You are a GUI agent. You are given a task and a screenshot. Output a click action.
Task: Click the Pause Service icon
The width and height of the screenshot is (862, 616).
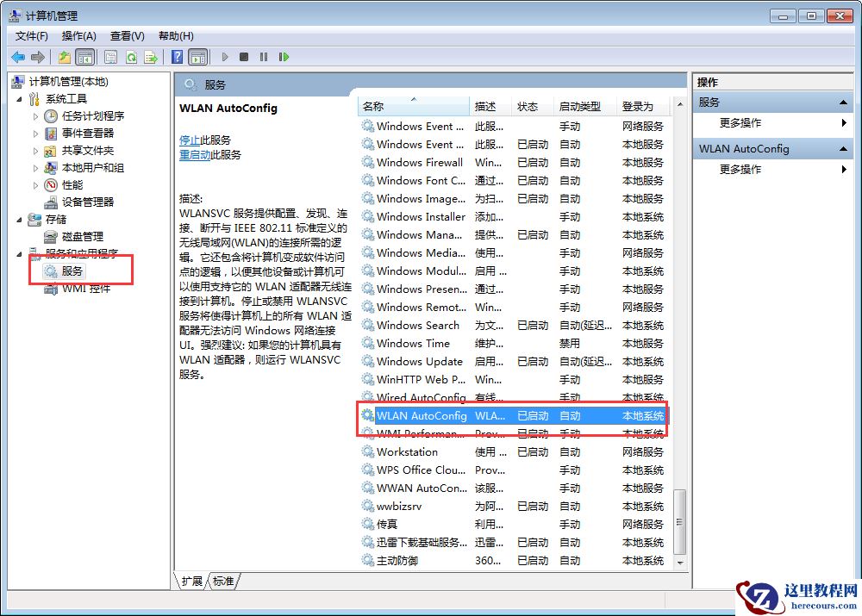coord(264,57)
